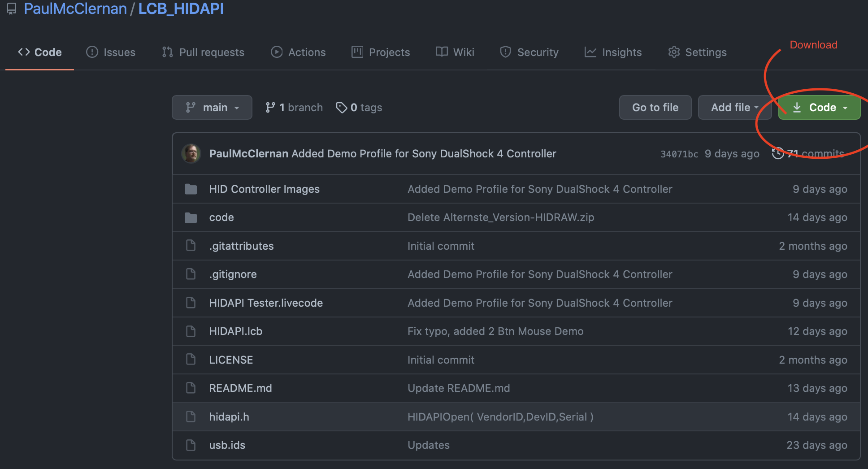Open the hidapi.h file
The width and height of the screenshot is (868, 469).
(229, 417)
